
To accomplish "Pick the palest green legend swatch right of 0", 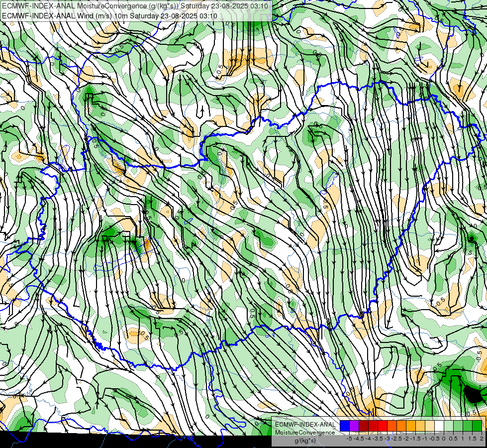I will click(449, 426).
